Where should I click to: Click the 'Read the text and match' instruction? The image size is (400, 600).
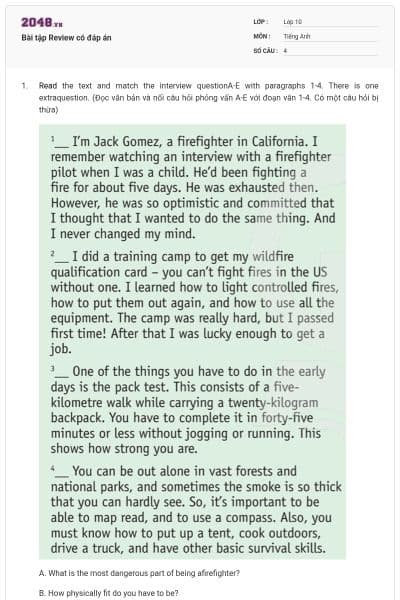point(208,86)
